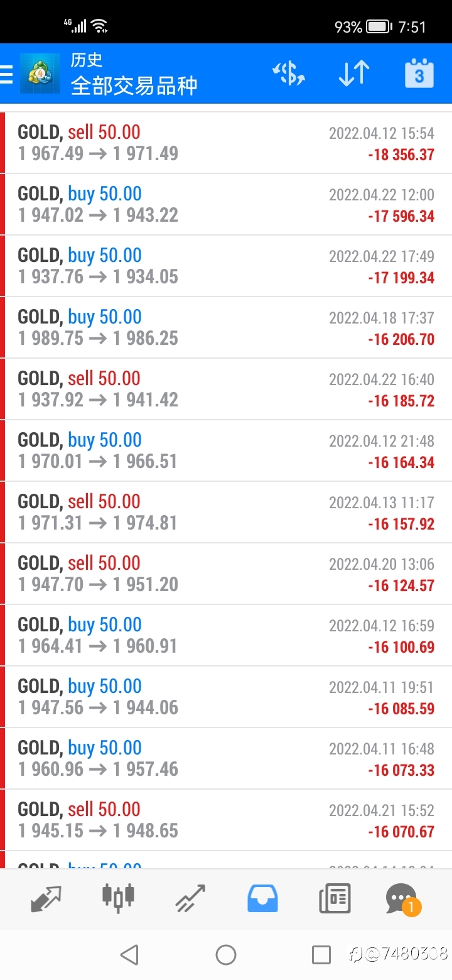
Task: Select the 全部交易品种 symbol filter title
Action: pyautogui.click(x=134, y=85)
